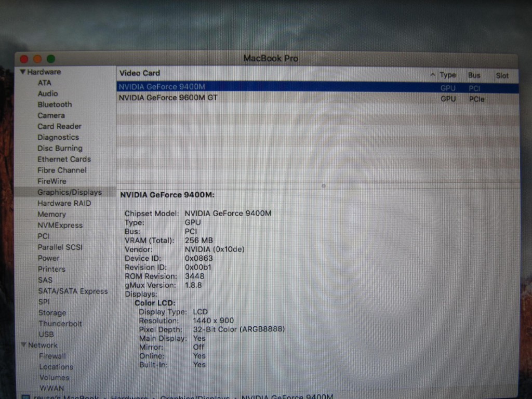Select Fibre Channel entry
532x399 pixels.
coord(62,170)
